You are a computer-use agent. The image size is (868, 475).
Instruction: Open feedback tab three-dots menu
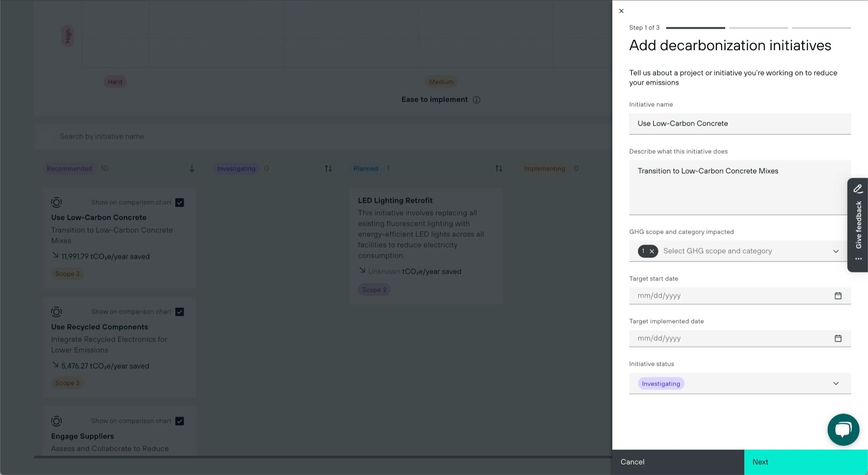858,259
